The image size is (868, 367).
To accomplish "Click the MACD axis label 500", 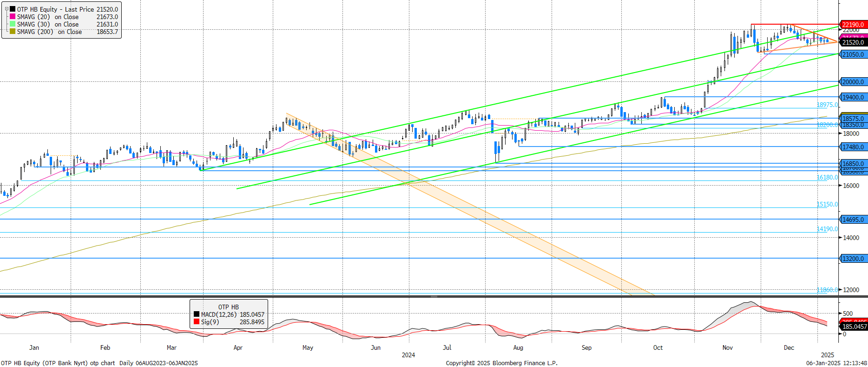I will [x=848, y=314].
